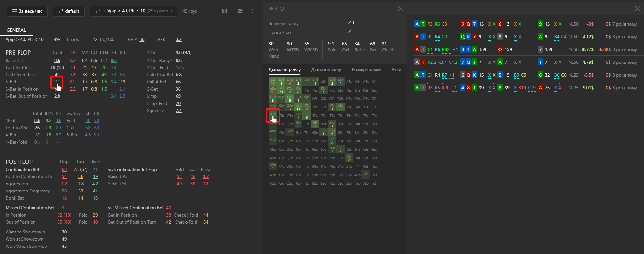The height and width of the screenshot is (254, 644).
Task: Select the GENERAL tab
Action: [x=16, y=30]
